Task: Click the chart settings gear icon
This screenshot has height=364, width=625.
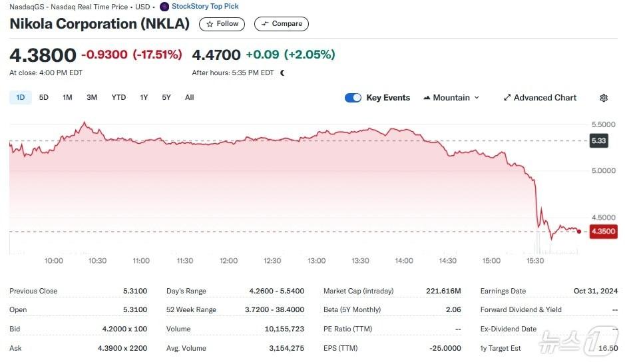Action: [x=604, y=98]
